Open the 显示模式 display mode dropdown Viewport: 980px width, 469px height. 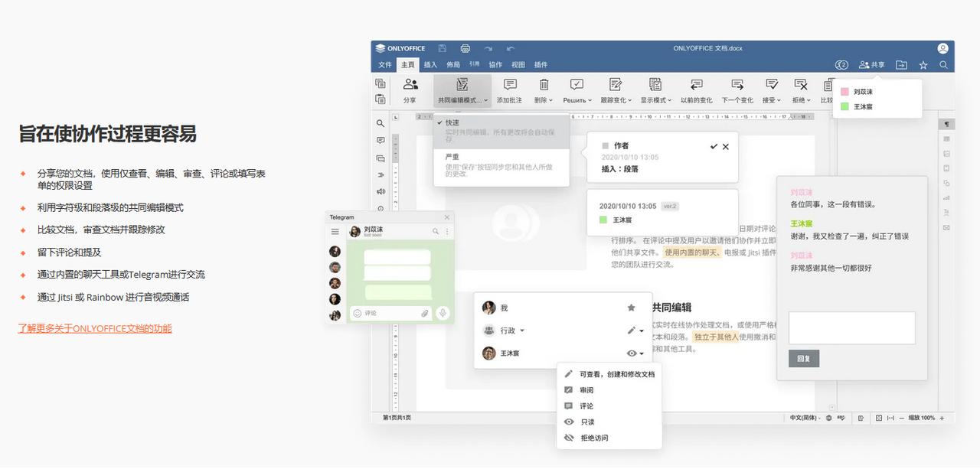(x=655, y=91)
